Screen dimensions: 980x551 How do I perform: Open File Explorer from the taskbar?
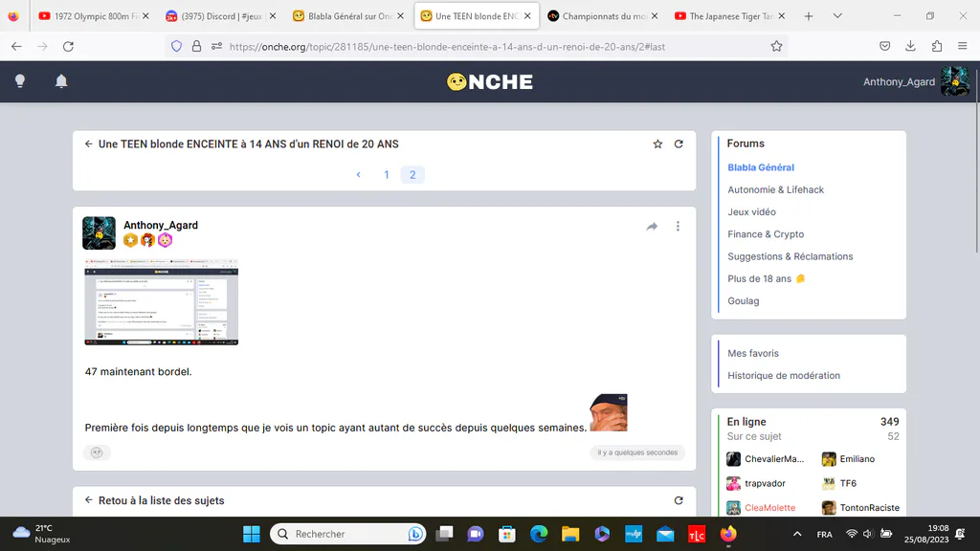(570, 534)
